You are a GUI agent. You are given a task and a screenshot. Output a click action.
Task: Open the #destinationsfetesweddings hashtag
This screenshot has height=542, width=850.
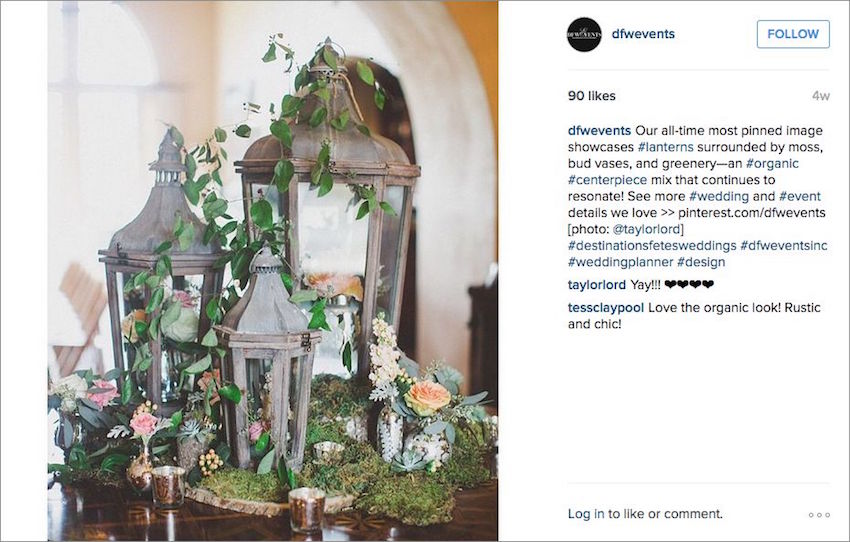[x=652, y=246]
